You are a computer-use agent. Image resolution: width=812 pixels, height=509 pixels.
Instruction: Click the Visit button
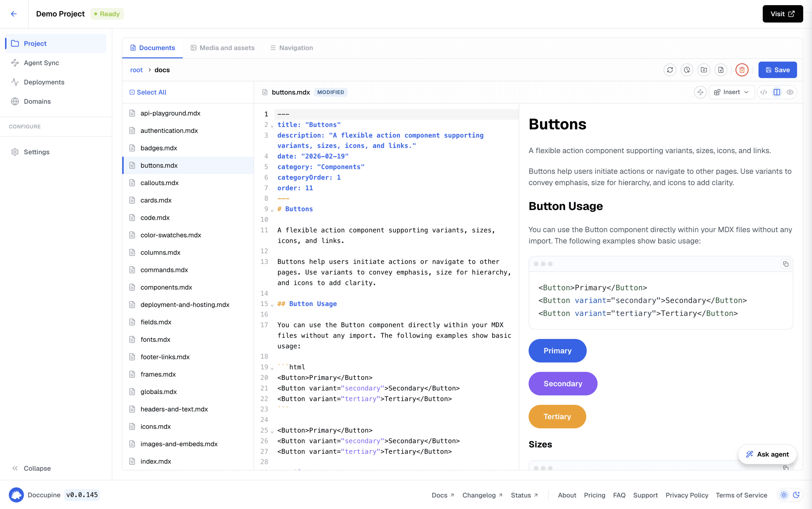coord(783,14)
